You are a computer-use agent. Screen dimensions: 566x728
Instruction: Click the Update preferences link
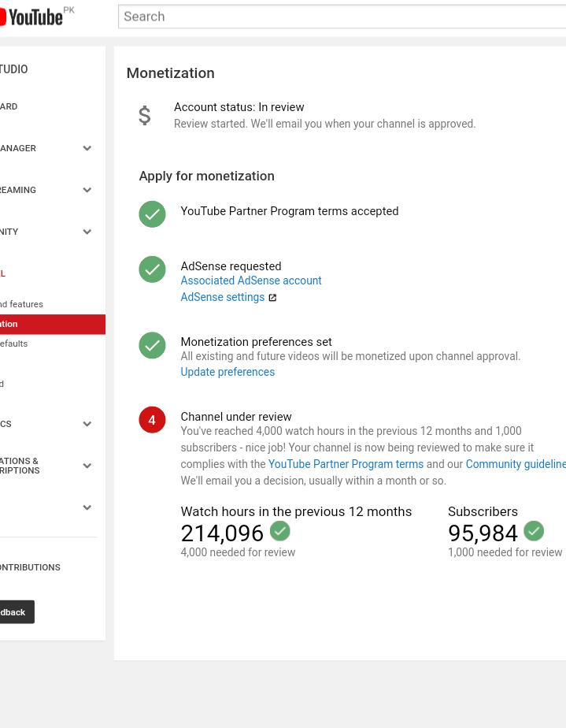(228, 372)
